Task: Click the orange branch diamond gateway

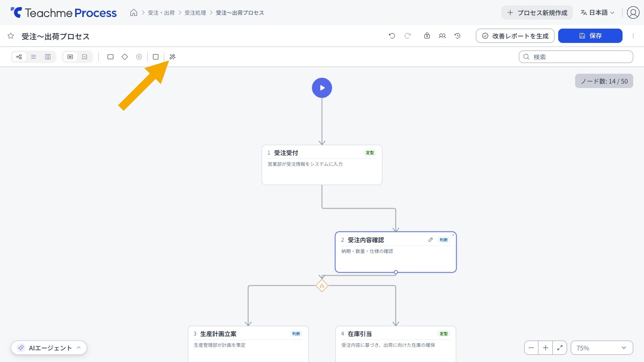Action: click(322, 286)
